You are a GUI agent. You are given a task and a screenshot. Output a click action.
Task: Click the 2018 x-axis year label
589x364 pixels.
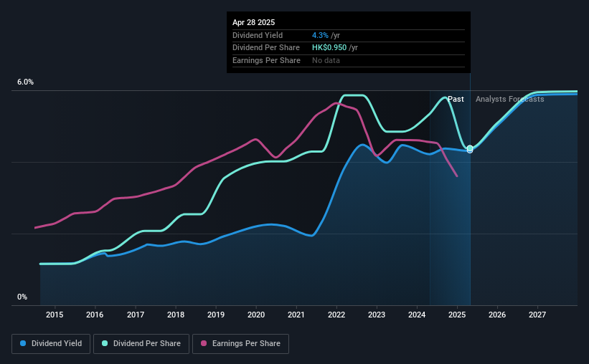tap(176, 315)
